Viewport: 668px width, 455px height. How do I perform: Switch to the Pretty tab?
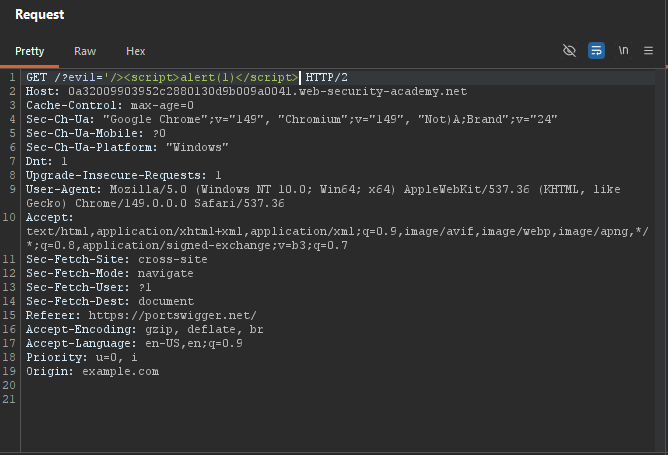pos(29,51)
